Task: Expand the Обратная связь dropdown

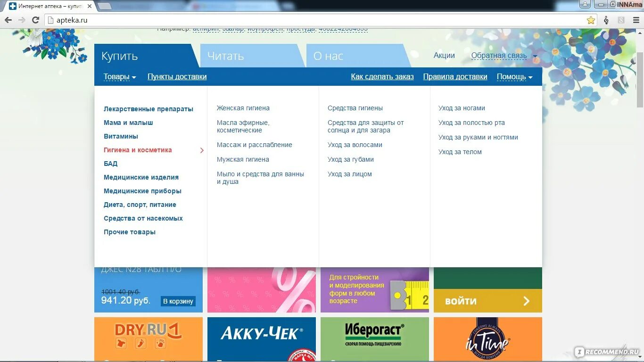Action: pyautogui.click(x=504, y=56)
